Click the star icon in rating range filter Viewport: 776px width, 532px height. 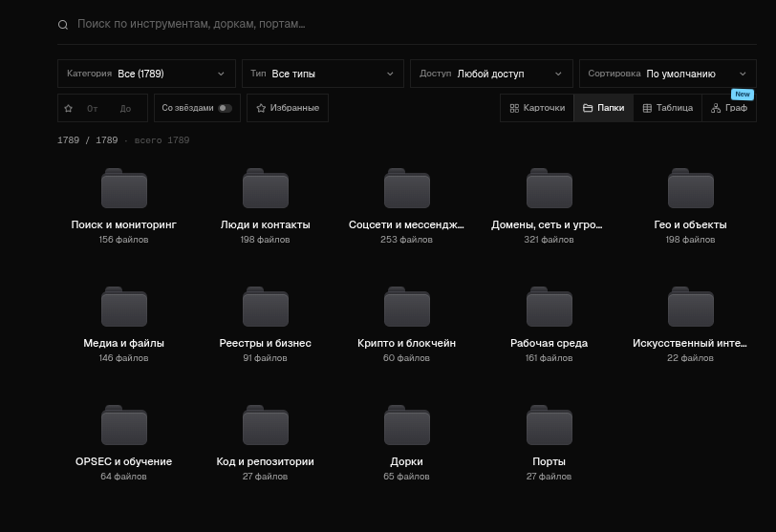point(68,108)
